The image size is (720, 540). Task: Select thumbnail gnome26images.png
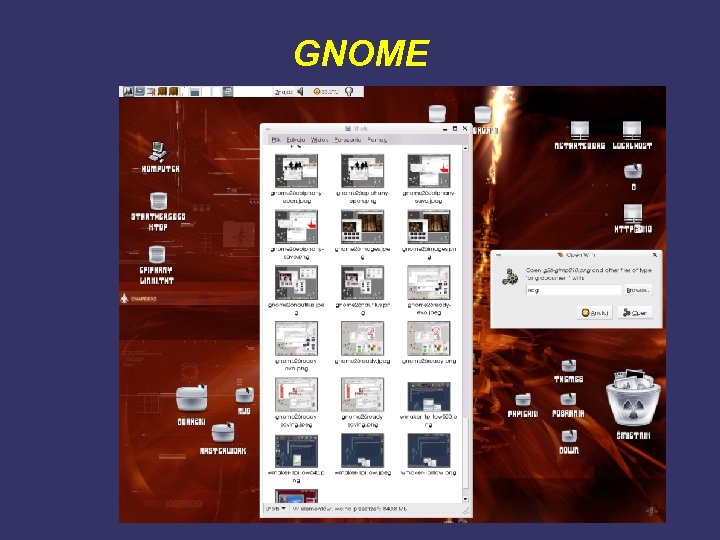click(428, 226)
